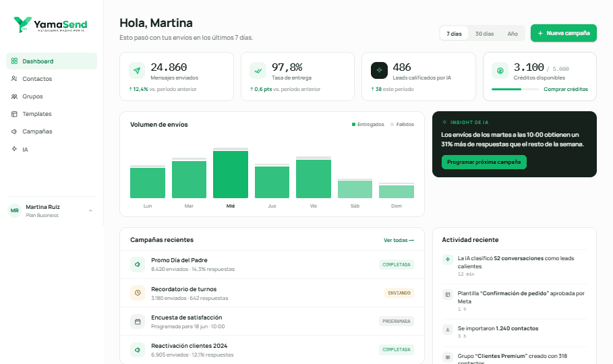Click the Mar bar in volume chart
This screenshot has height=364, width=613.
(189, 178)
